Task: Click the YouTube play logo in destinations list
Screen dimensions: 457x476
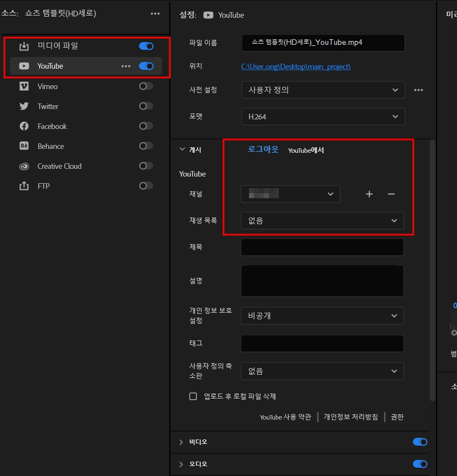Action: (24, 66)
